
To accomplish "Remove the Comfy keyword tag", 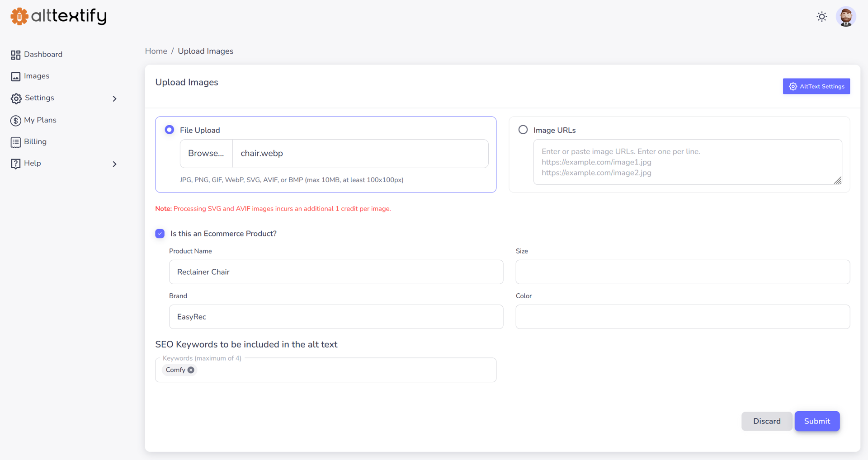I will point(191,370).
